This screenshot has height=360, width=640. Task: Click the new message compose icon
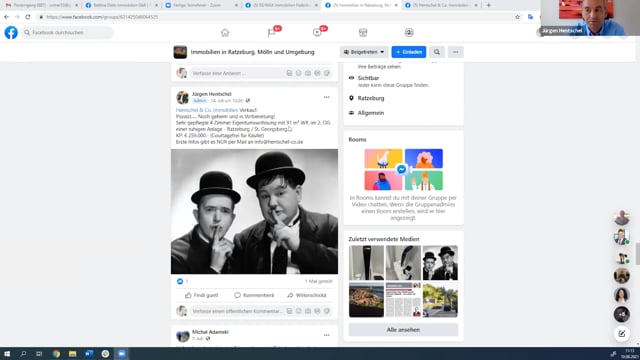pos(622,334)
